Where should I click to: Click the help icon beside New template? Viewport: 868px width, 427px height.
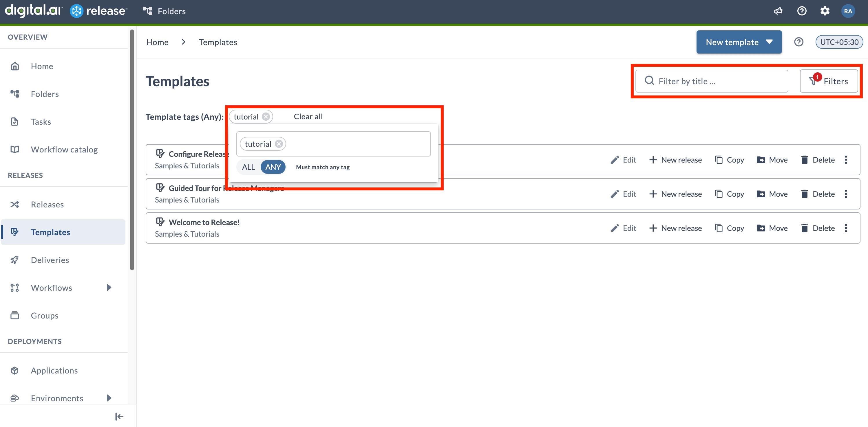tap(798, 42)
